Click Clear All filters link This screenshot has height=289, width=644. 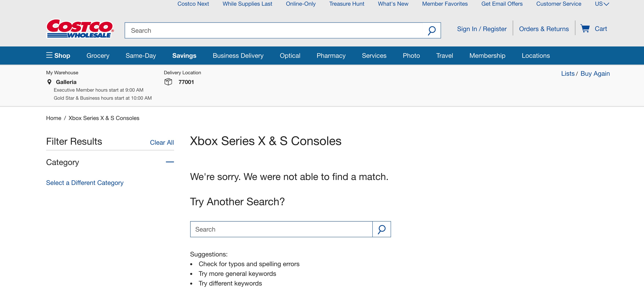[162, 142]
